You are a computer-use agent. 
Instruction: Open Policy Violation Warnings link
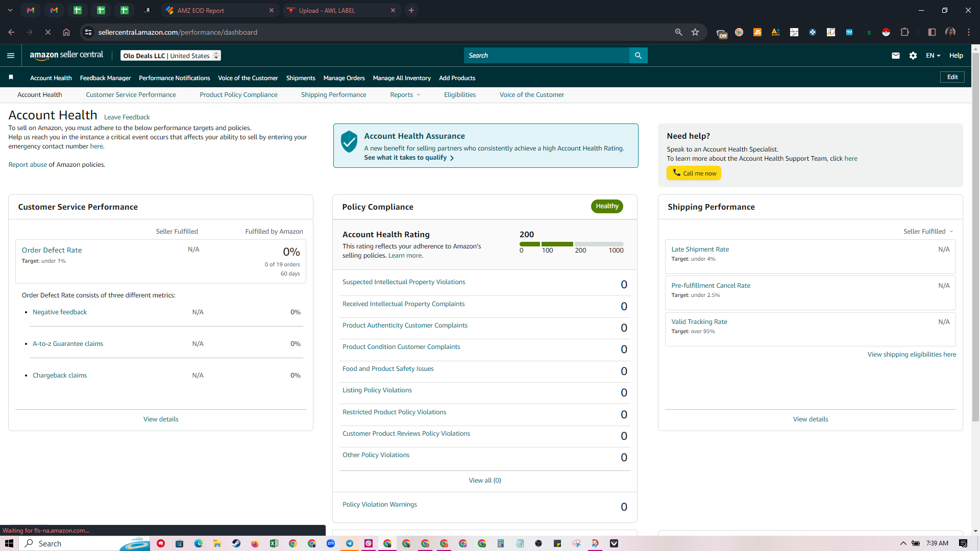(x=380, y=505)
